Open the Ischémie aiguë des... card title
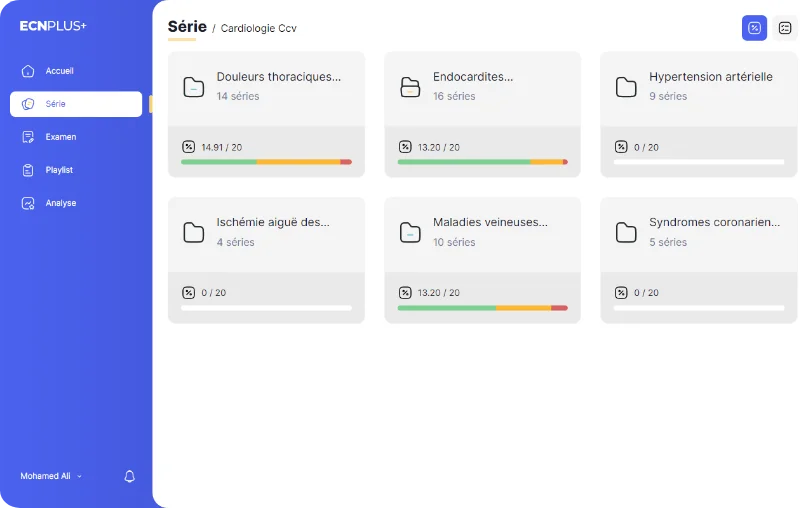This screenshot has height=508, width=812. 273,222
